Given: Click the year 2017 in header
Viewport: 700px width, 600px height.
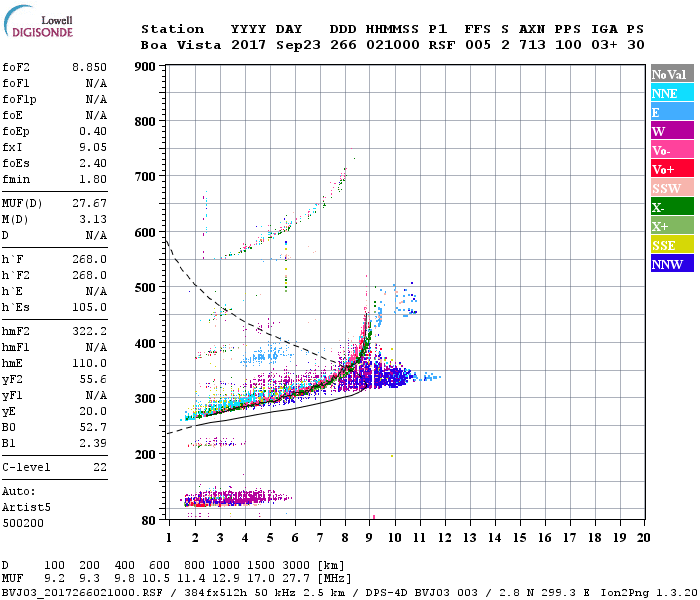Looking at the screenshot, I should coord(248,45).
